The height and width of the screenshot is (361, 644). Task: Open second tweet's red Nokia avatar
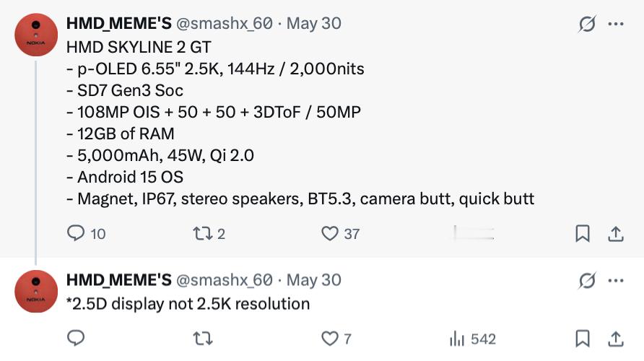36,291
